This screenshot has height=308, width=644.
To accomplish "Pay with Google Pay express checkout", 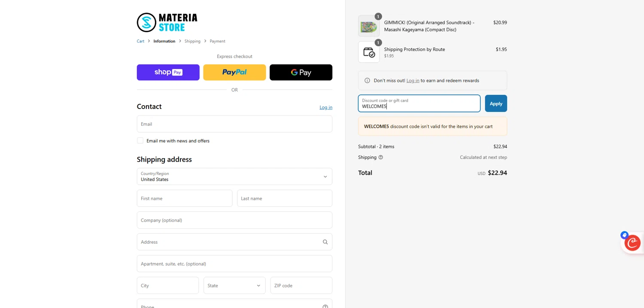I will point(301,72).
